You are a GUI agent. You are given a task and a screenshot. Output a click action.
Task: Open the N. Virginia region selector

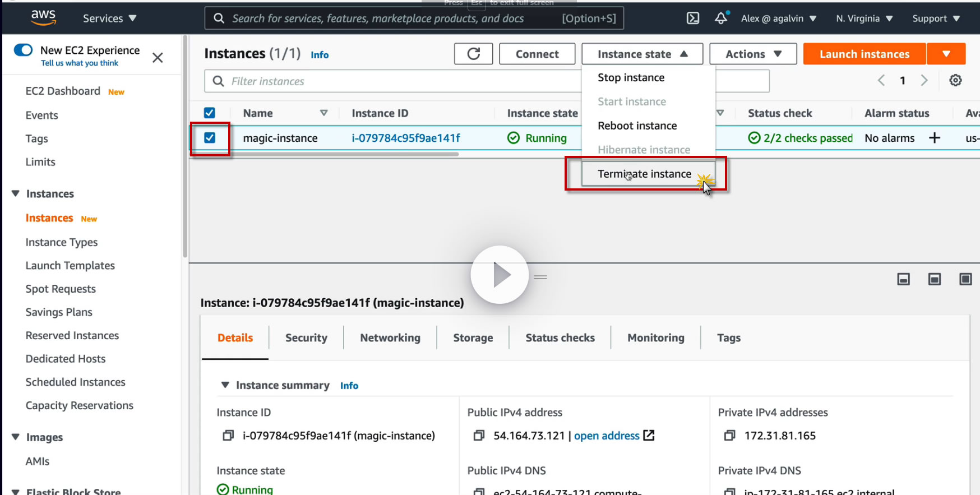865,18
